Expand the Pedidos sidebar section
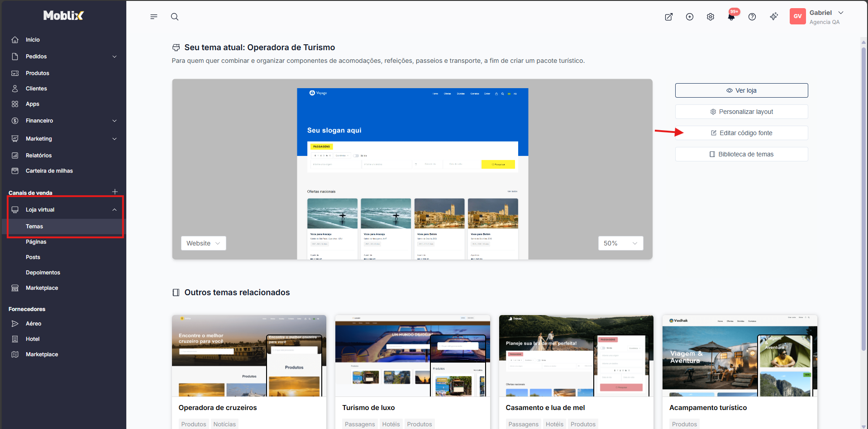This screenshot has height=429, width=868. click(63, 56)
